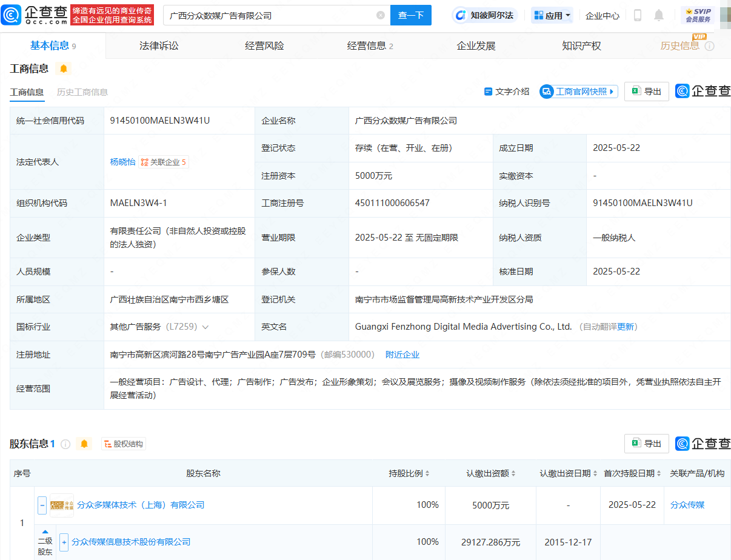Screen dimensions: 731x560
Task: Open 工商官网快照
Action: pos(579,92)
